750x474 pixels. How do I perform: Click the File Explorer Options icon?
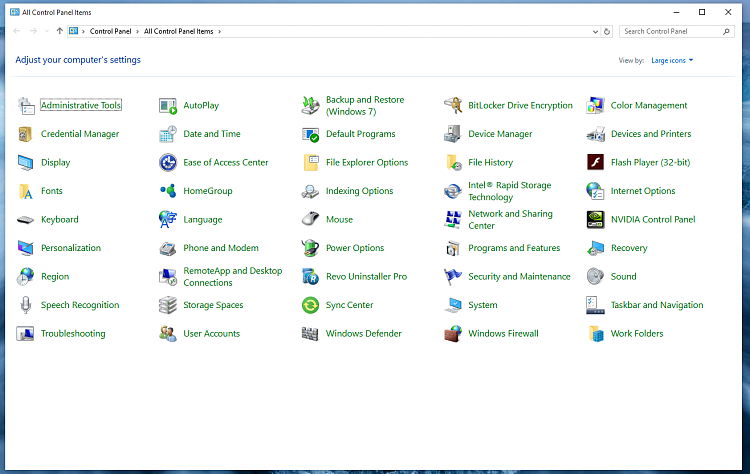click(x=311, y=163)
